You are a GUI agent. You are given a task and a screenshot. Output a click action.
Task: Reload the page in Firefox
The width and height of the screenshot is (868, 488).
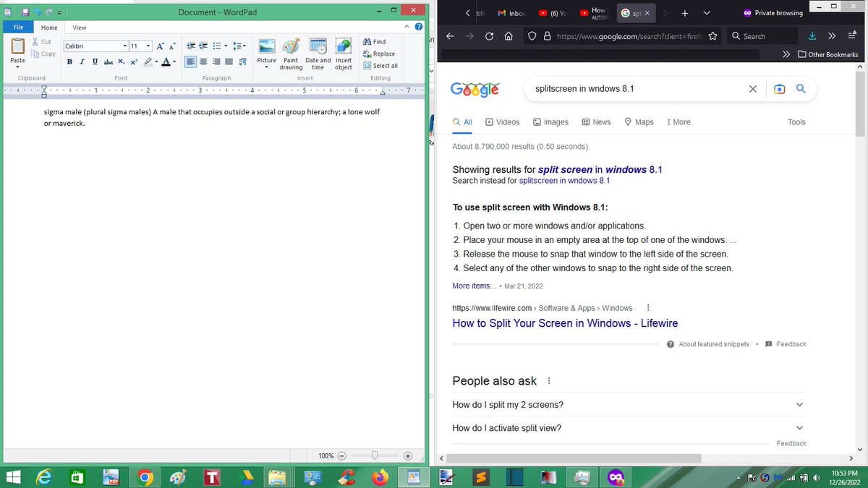(x=489, y=35)
